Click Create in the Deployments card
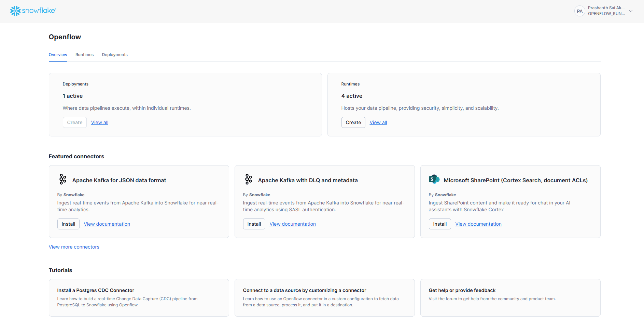 click(x=75, y=122)
